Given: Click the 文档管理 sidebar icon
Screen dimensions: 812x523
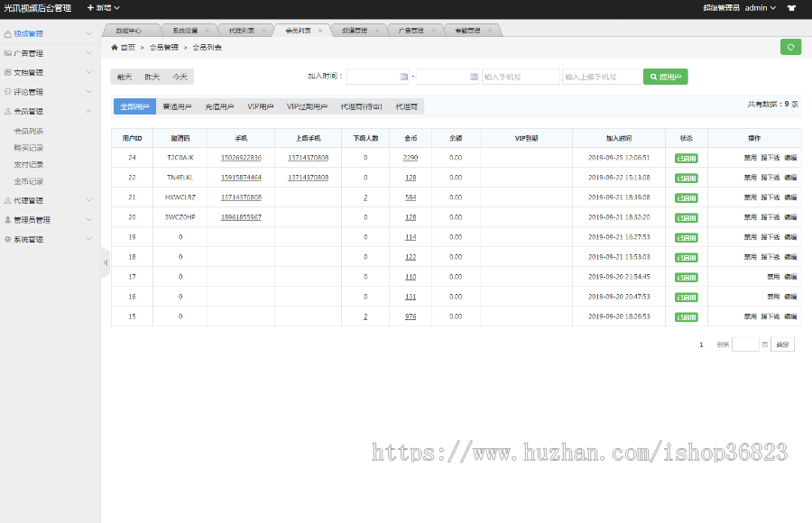Looking at the screenshot, I should (x=8, y=72).
